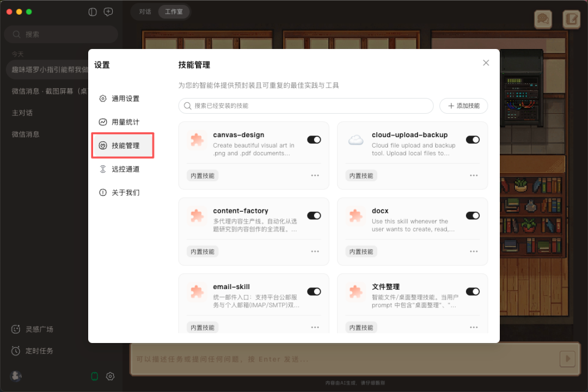Open 远控通道 in settings sidebar

(122, 169)
